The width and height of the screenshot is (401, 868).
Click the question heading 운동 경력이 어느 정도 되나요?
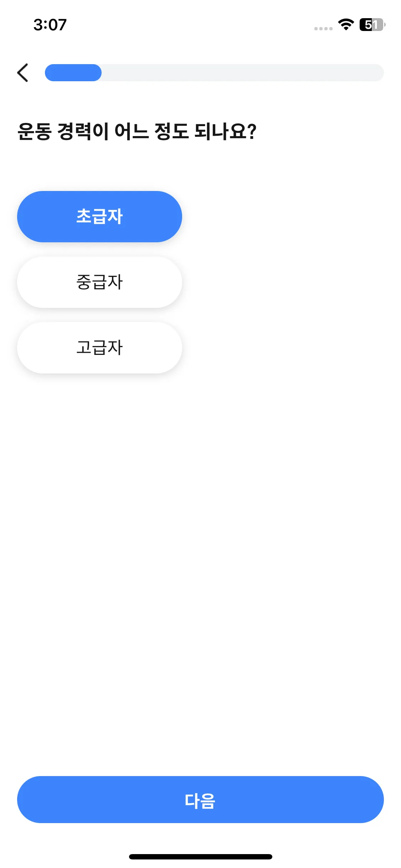click(x=137, y=131)
